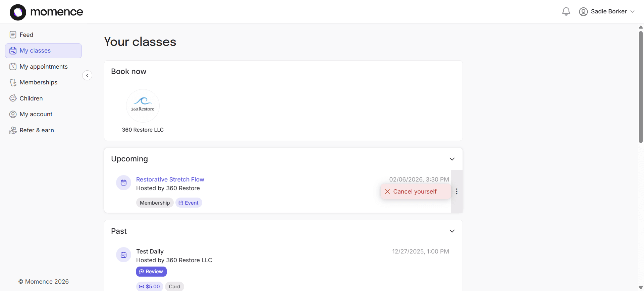This screenshot has height=291, width=644.
Task: Click the Hosted by 360 Restore LLC text
Action: click(174, 260)
